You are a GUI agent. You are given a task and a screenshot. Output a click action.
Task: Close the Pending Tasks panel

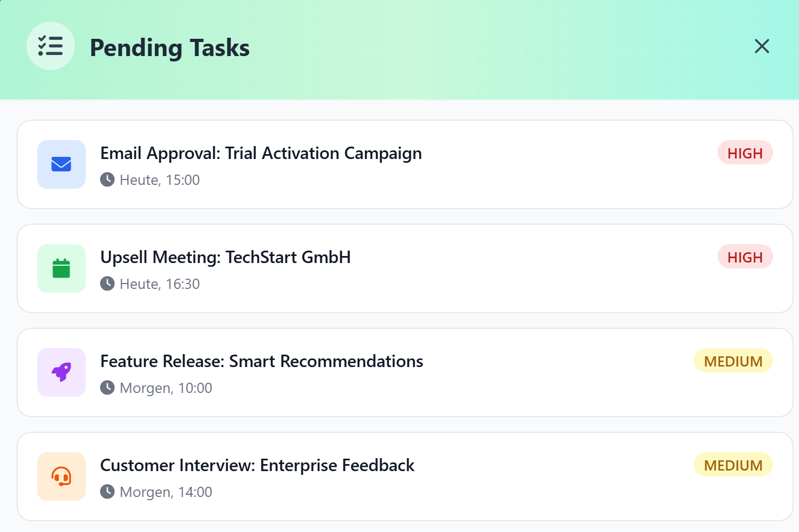click(762, 46)
